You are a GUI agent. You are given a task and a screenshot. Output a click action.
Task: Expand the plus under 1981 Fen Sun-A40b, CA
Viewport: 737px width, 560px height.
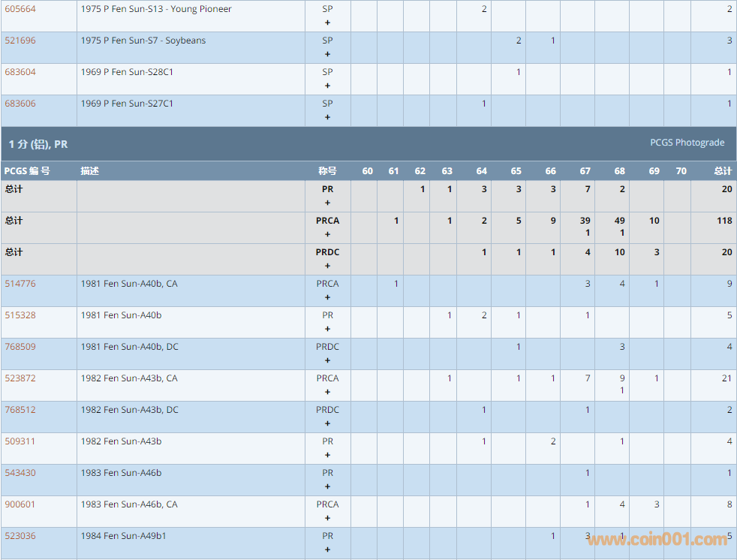pyautogui.click(x=327, y=297)
